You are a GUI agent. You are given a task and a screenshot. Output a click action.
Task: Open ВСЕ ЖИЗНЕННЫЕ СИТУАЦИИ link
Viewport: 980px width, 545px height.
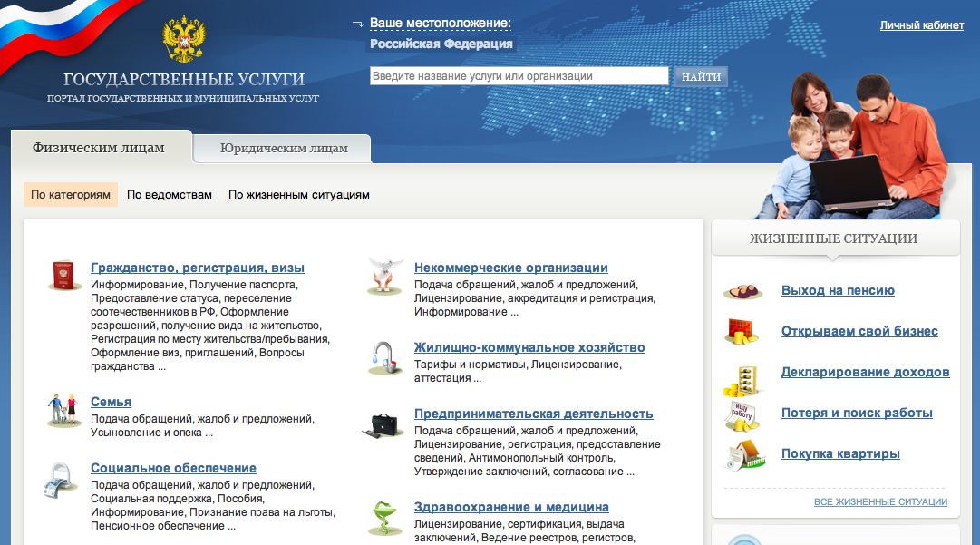(x=879, y=501)
